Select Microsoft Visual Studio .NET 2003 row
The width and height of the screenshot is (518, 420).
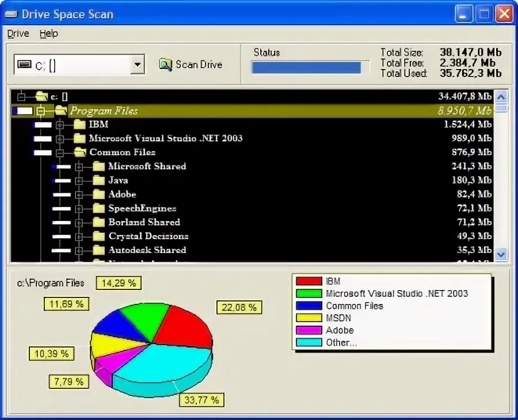(252, 138)
